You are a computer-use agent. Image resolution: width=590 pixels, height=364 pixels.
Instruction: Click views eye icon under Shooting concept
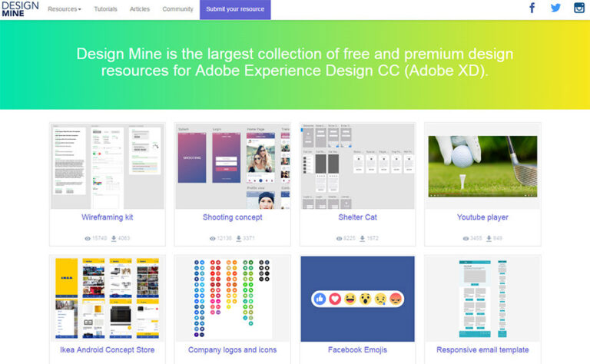point(213,238)
